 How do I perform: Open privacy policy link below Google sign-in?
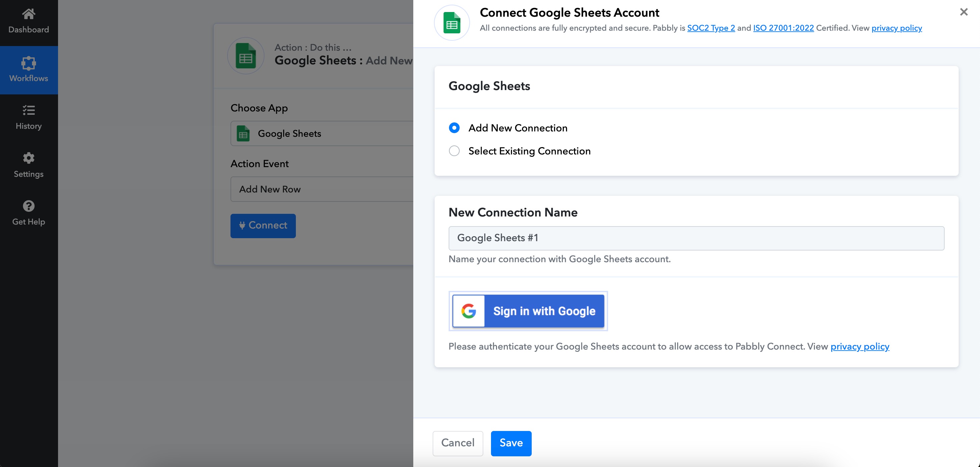click(859, 347)
